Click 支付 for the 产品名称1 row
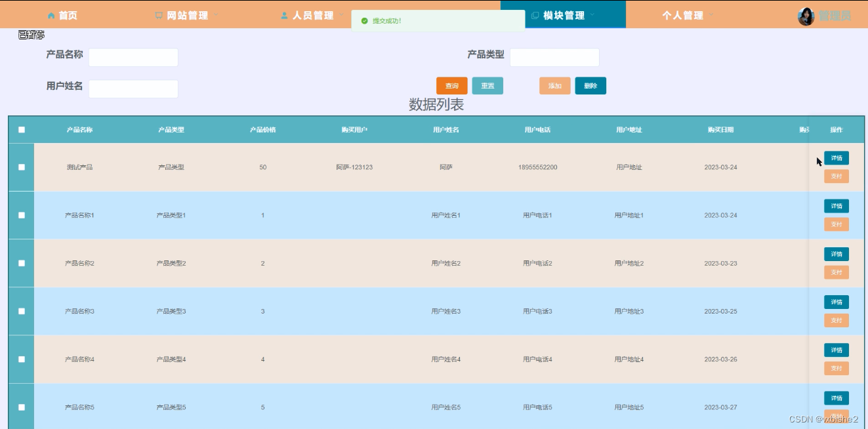The height and width of the screenshot is (429, 868). [837, 224]
